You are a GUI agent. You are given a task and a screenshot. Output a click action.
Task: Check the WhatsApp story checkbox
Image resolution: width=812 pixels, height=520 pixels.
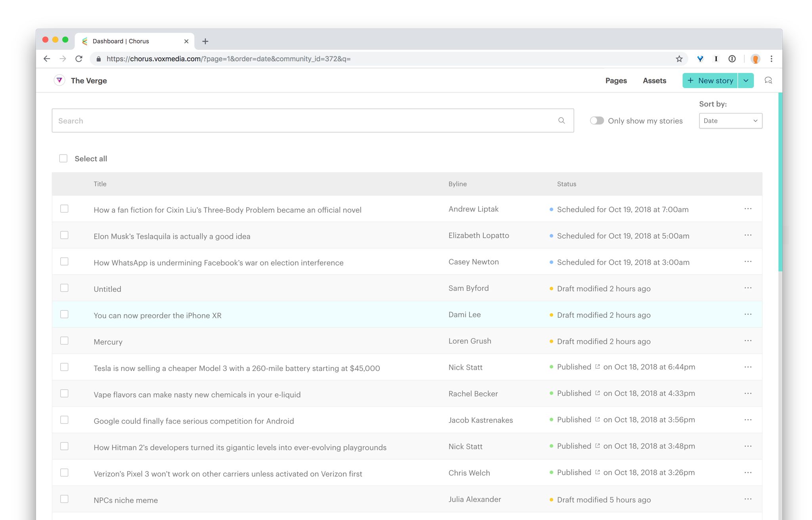tap(64, 262)
